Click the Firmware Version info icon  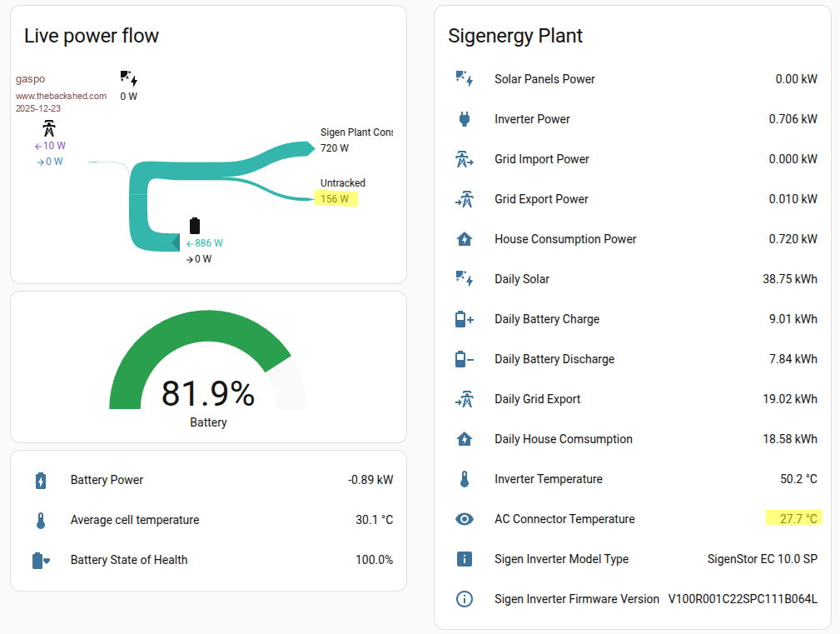pyautogui.click(x=465, y=599)
